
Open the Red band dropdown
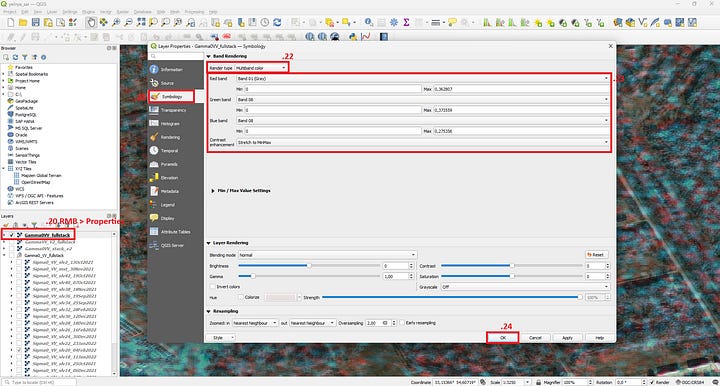[422, 78]
